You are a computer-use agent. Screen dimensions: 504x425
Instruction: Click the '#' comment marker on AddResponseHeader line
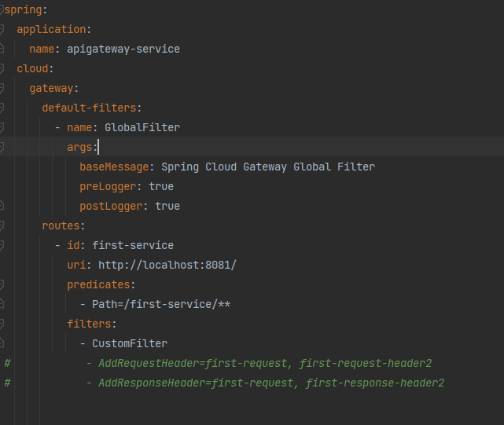point(7,383)
